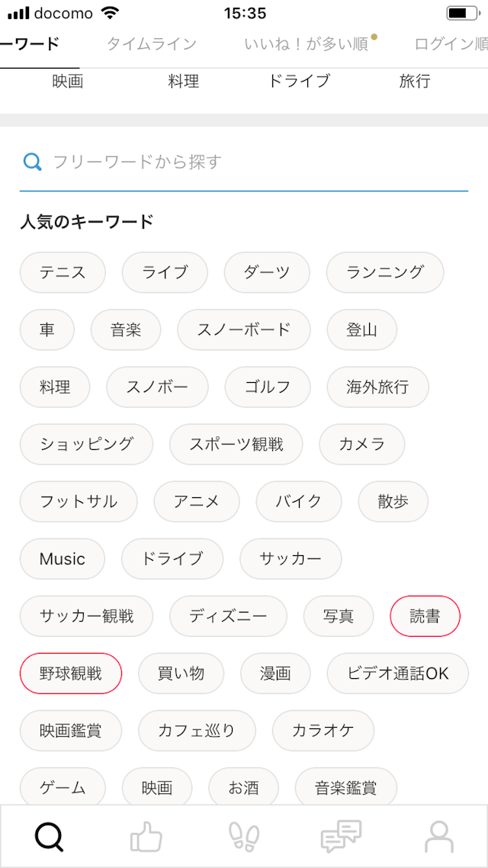Choose the 映画 category at top
488x868 pixels.
68,81
